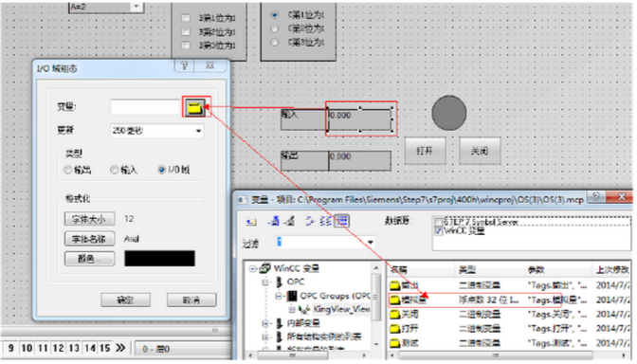Select the C第3位为1 radio button

pyautogui.click(x=275, y=43)
